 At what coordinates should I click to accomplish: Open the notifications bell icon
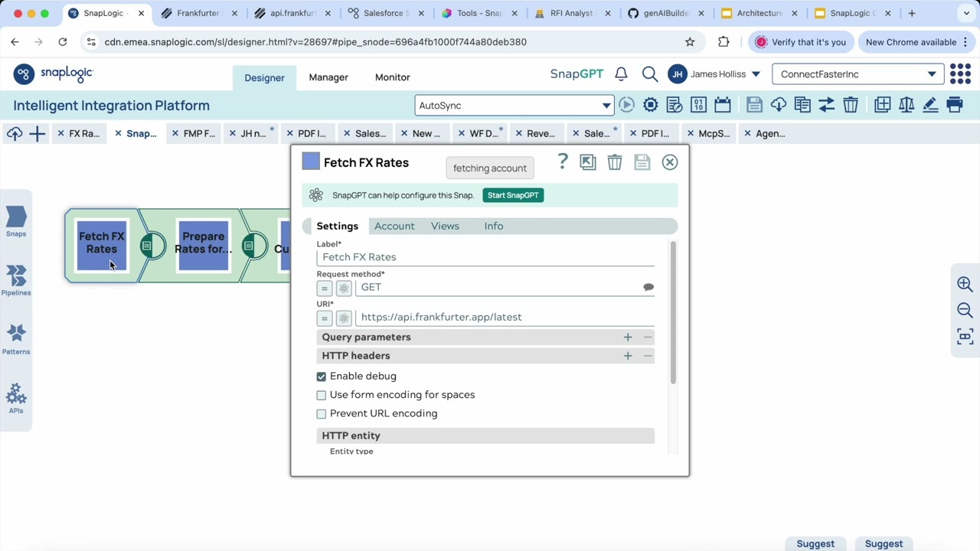pyautogui.click(x=621, y=74)
